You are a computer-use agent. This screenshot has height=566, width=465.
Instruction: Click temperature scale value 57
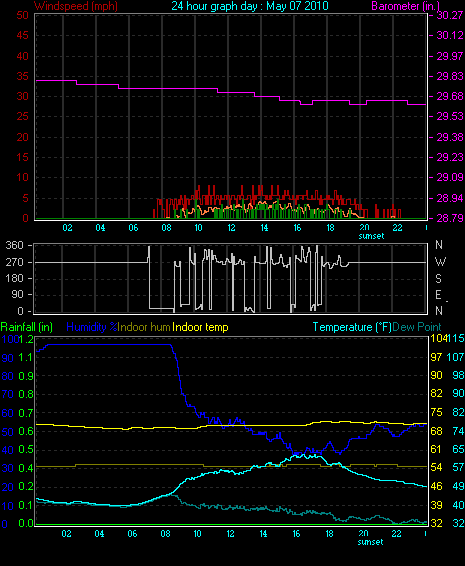[x=458, y=467]
